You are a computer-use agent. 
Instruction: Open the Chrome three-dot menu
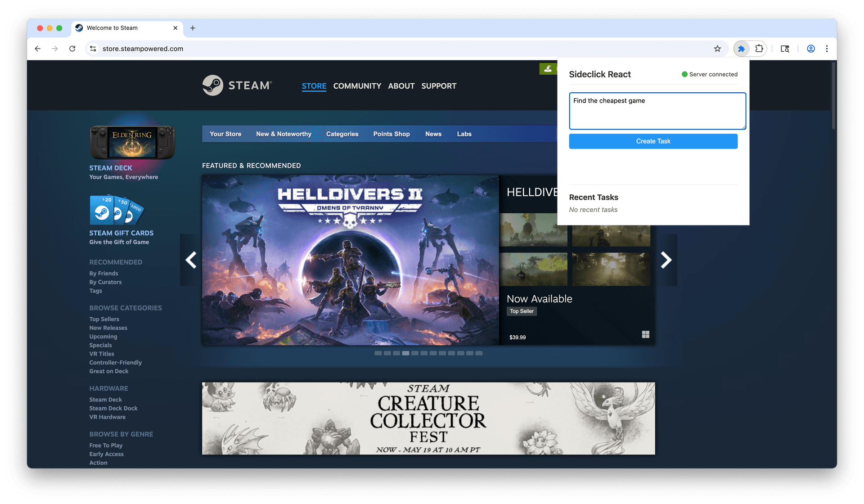[827, 49]
